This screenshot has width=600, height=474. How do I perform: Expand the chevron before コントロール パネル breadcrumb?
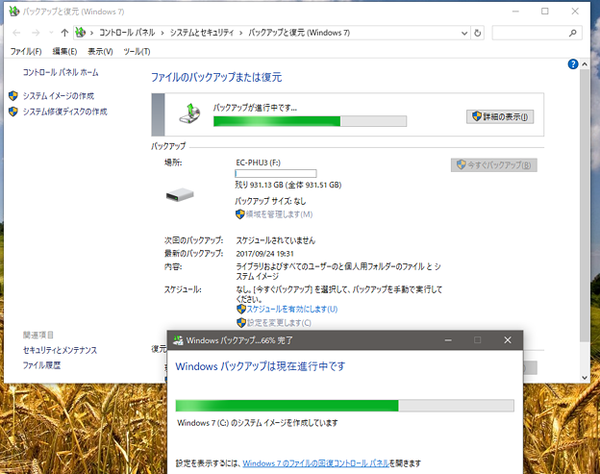point(92,33)
